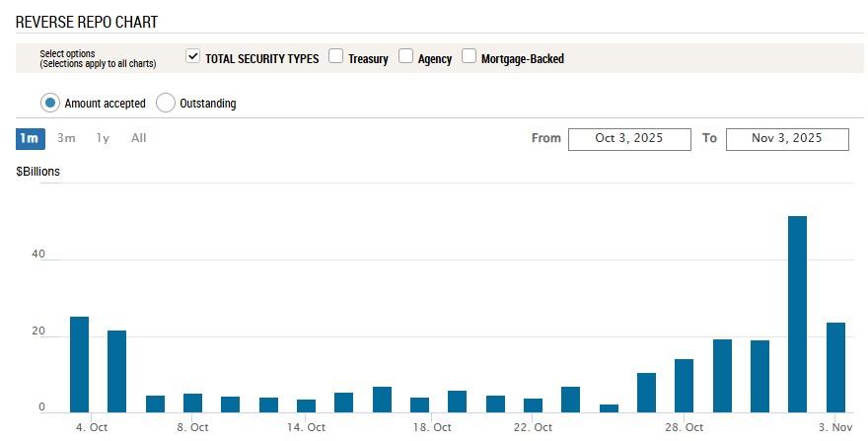The height and width of the screenshot is (441, 868).
Task: Tick the Mortgage-Backed checkbox
Action: 469,57
